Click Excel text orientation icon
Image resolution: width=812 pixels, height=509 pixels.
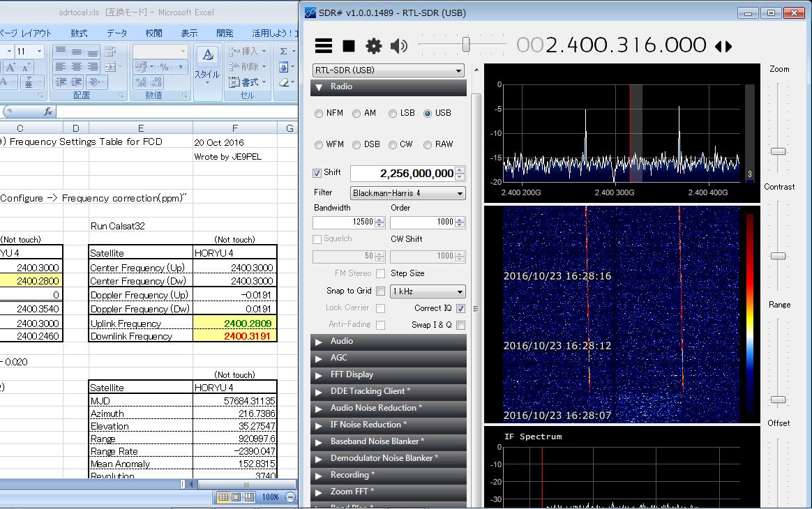[94, 82]
